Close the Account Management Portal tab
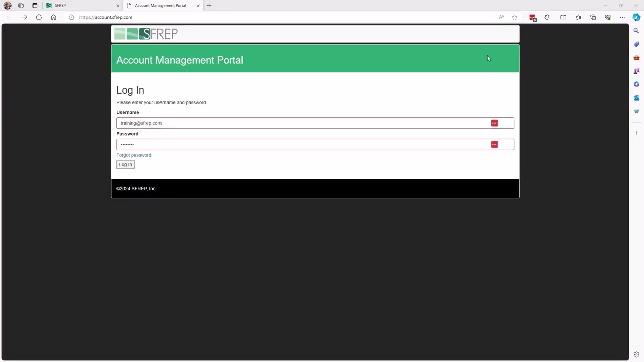The width and height of the screenshot is (644, 362). coord(198,5)
